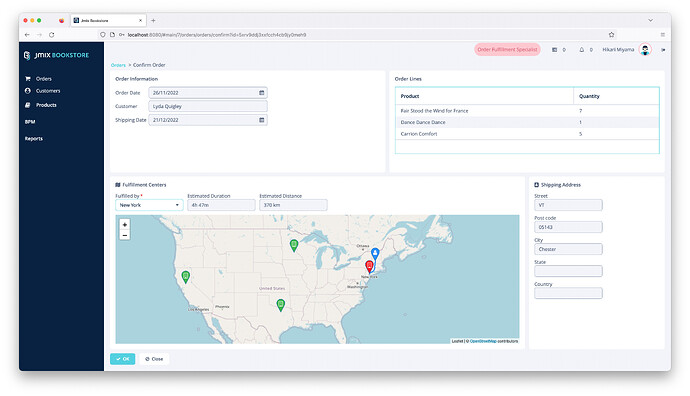This screenshot has height=396, width=690.
Task: Click the Hikari Miyama user avatar
Action: click(x=645, y=50)
